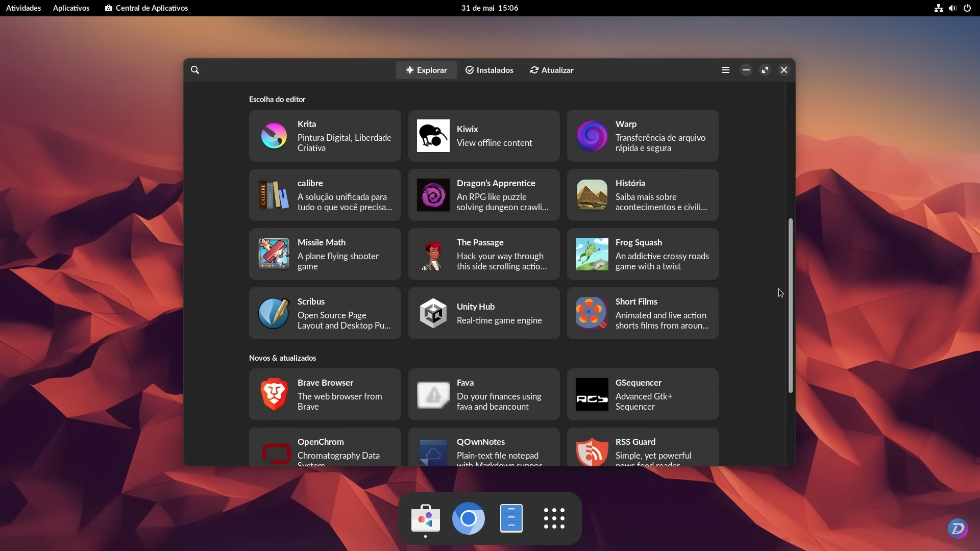Open the Krita app page
The height and width of the screenshot is (551, 980).
(325, 135)
